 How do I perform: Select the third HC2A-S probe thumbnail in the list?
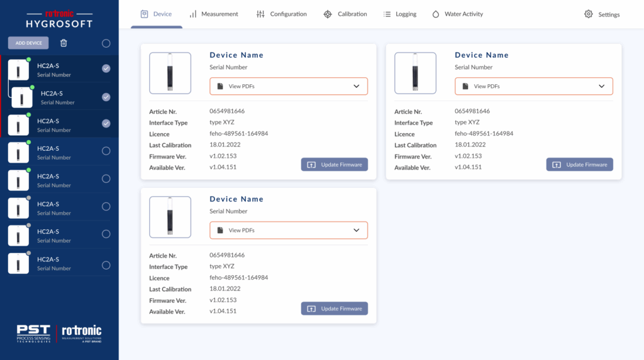(x=18, y=125)
